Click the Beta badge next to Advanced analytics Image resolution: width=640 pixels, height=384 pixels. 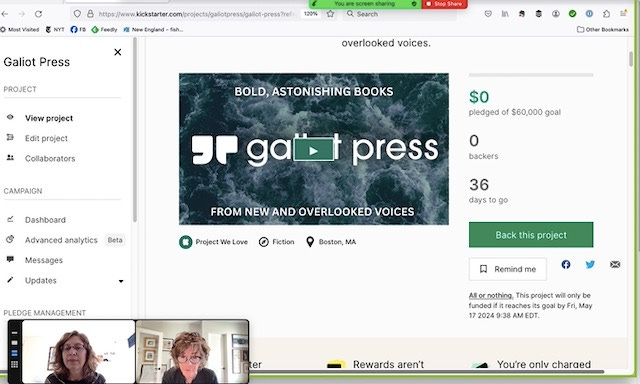click(115, 240)
